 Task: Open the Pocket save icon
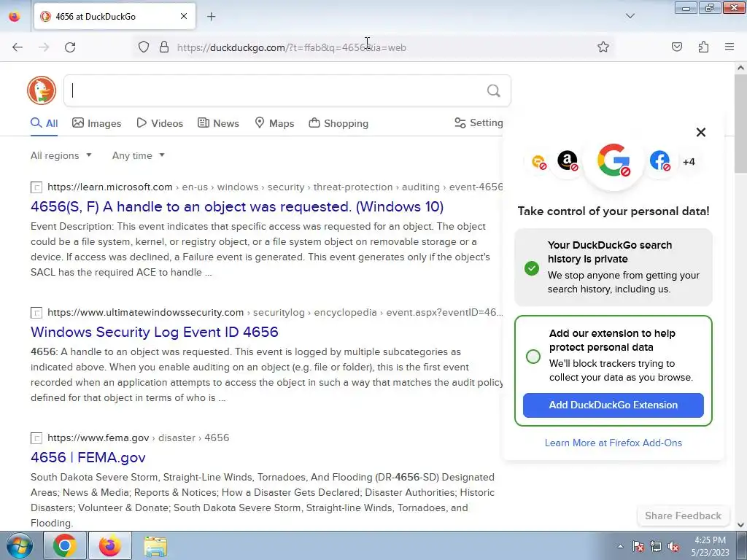tap(676, 47)
